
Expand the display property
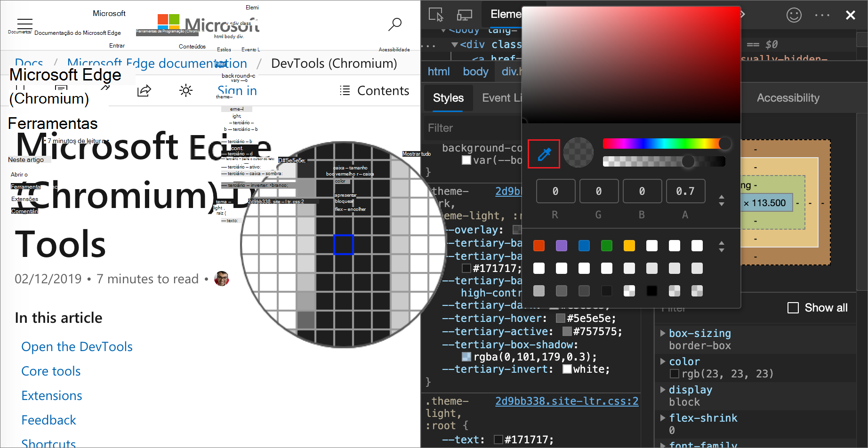662,390
